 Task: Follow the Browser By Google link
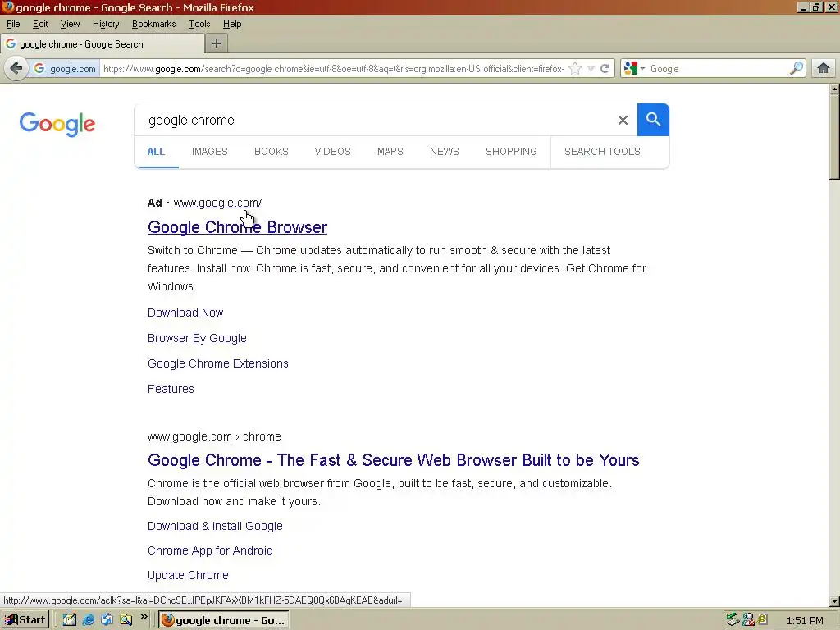point(197,339)
